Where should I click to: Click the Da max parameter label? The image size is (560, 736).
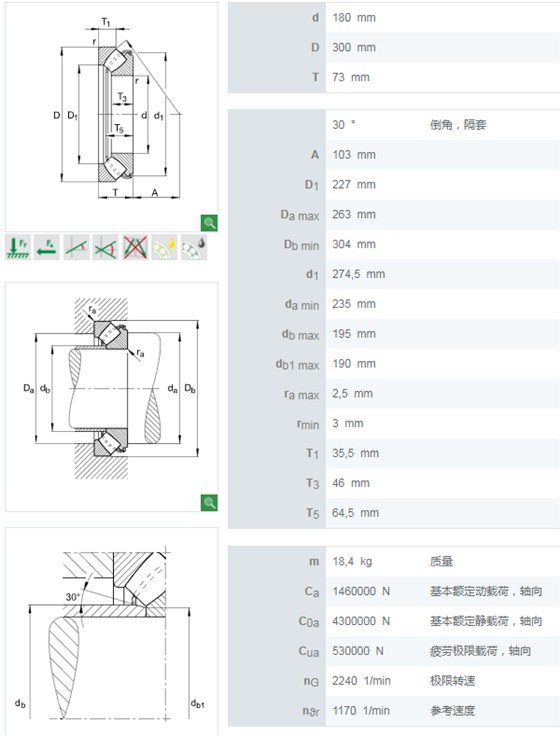point(300,215)
